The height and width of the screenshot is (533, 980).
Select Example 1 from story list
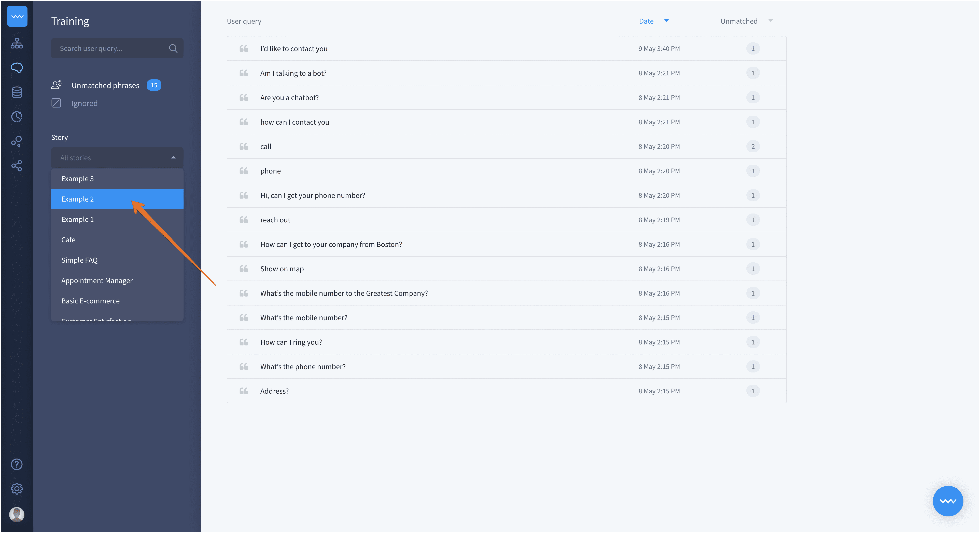(117, 219)
